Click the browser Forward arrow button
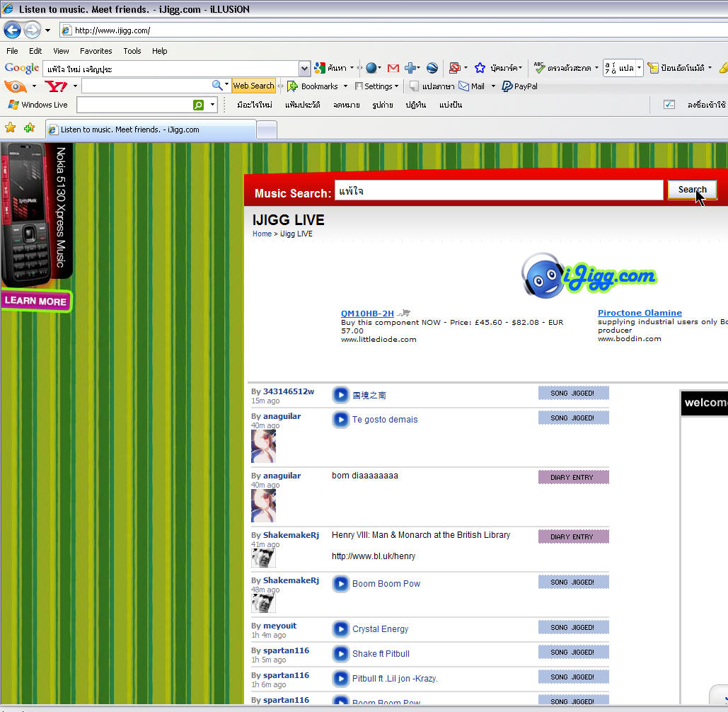728x712 pixels. [32, 30]
